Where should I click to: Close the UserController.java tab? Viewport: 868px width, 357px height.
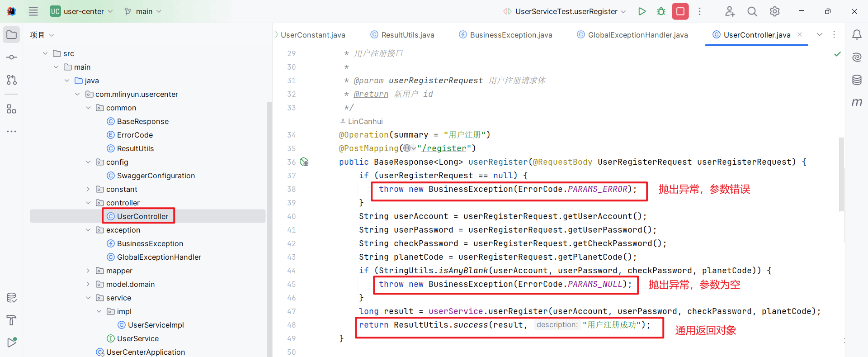coord(800,34)
